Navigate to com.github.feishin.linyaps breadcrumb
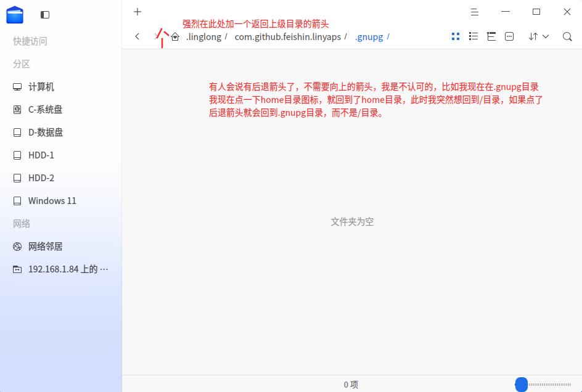 288,37
